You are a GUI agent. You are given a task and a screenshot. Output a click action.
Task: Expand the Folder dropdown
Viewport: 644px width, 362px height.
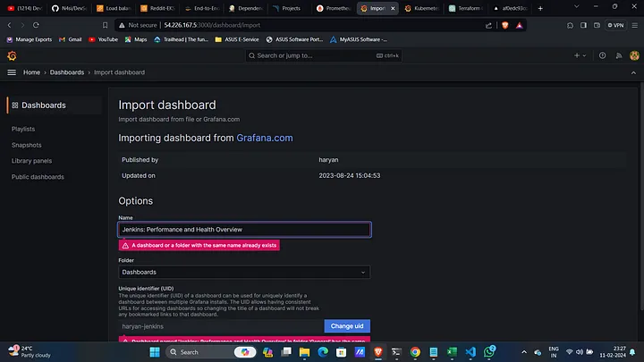tap(244, 272)
